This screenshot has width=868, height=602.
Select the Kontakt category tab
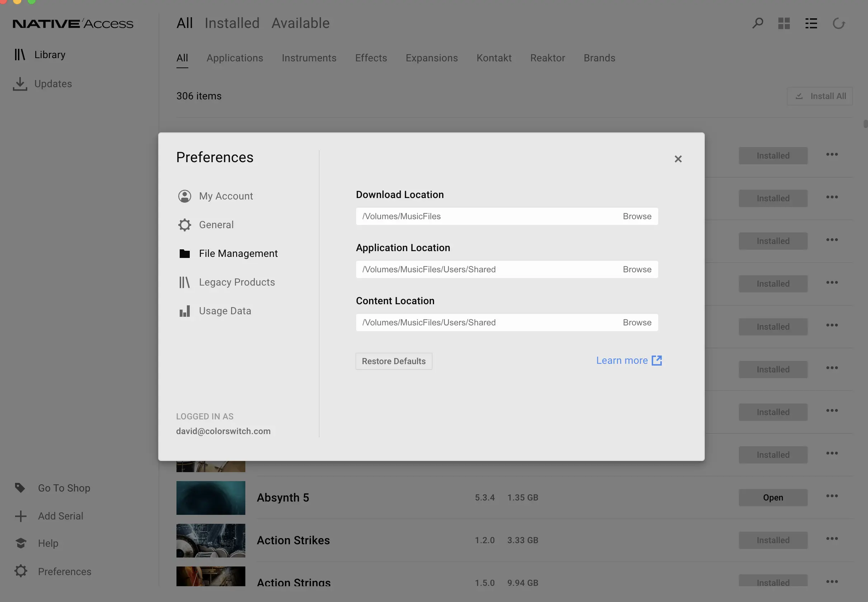494,58
